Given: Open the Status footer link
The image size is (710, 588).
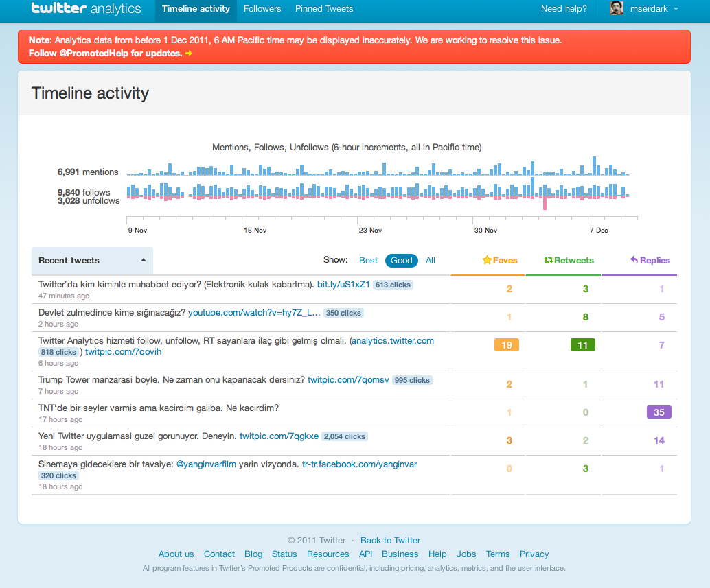Looking at the screenshot, I should tap(284, 554).
